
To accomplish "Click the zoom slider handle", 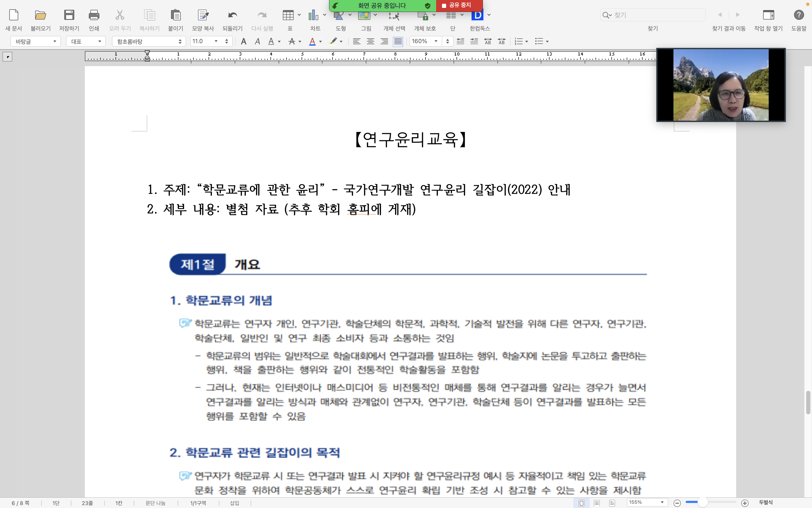I will [x=703, y=503].
